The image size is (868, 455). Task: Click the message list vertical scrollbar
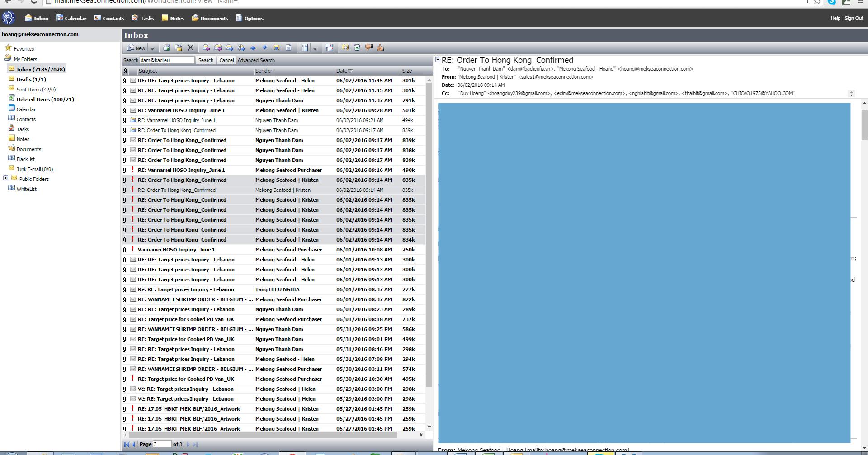tap(429, 235)
